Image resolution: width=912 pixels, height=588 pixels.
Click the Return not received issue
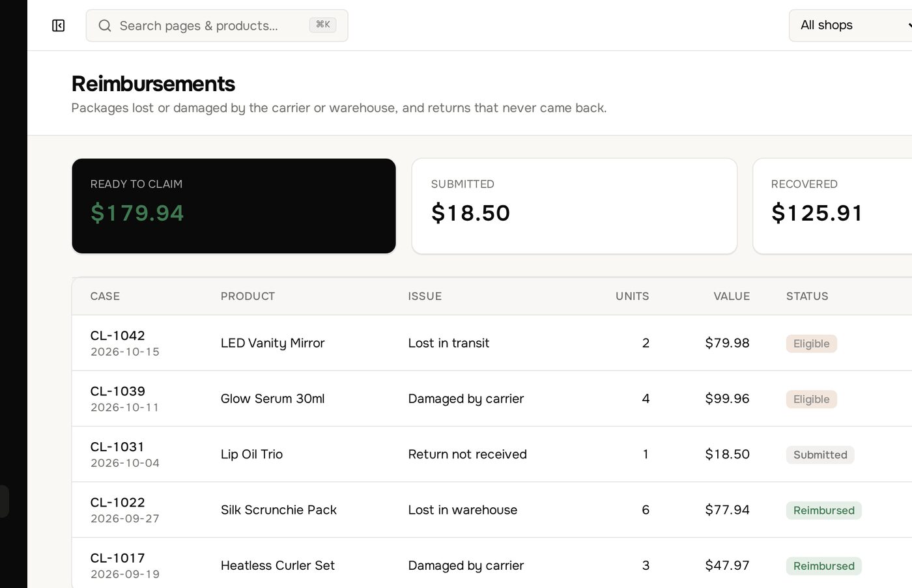pos(467,455)
